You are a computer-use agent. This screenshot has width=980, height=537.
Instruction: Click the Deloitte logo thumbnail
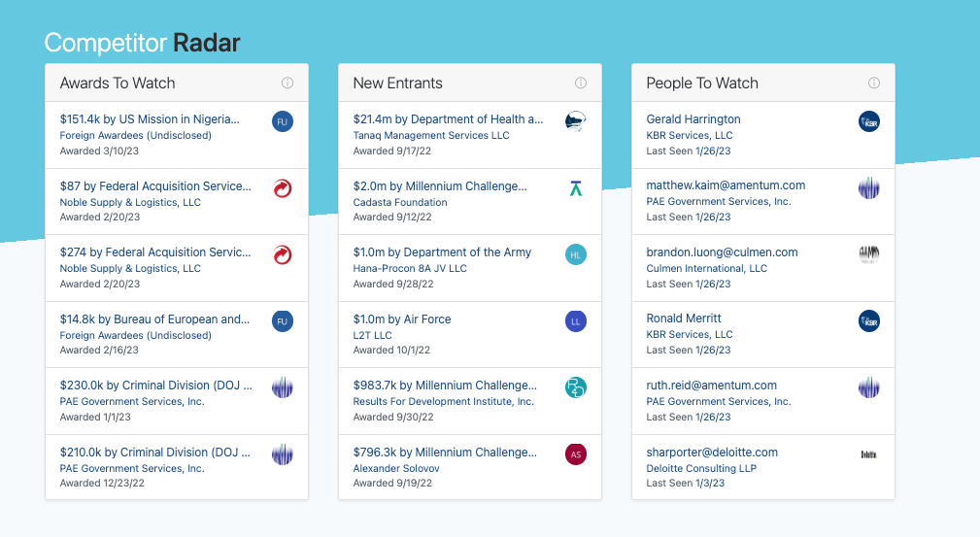pos(869,454)
